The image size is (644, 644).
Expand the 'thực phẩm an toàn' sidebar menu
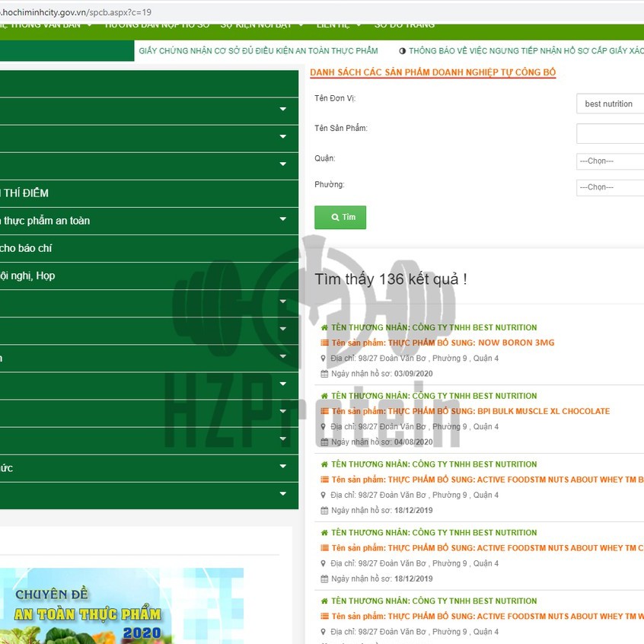tap(282, 220)
